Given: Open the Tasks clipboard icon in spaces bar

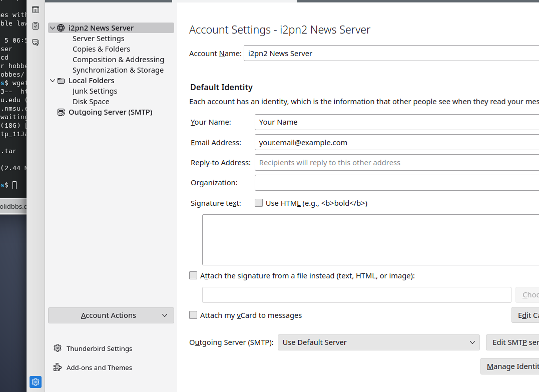Looking at the screenshot, I should (36, 26).
